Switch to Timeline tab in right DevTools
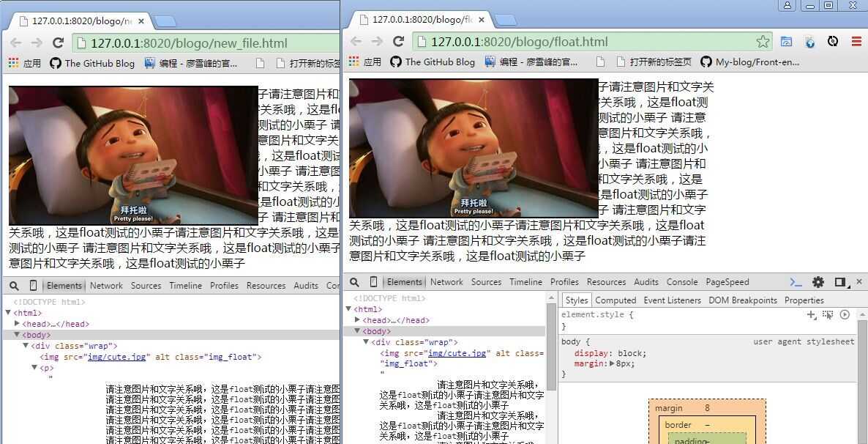 click(526, 282)
